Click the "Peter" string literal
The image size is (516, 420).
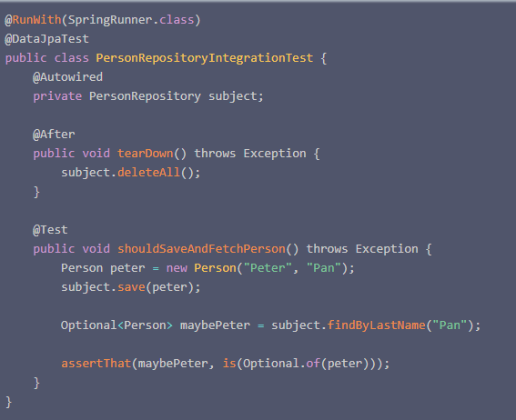268,268
